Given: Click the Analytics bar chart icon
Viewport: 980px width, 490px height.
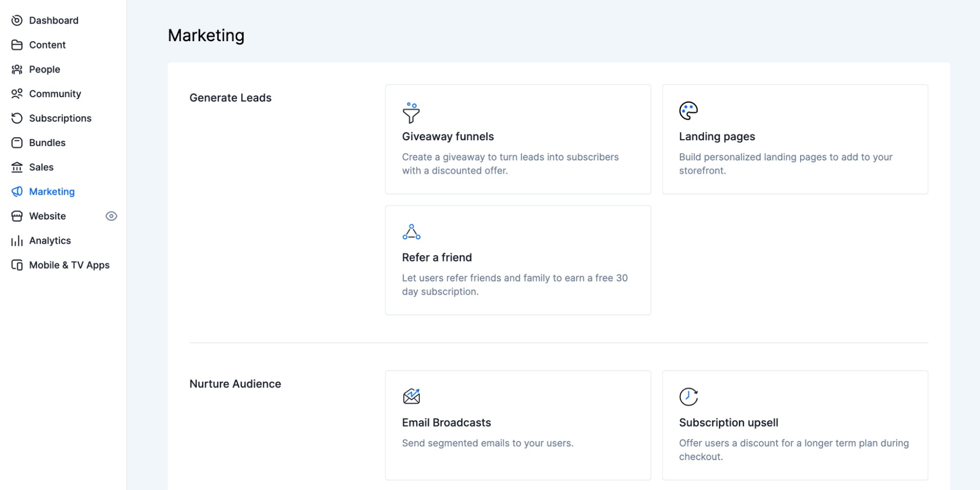Looking at the screenshot, I should click(17, 240).
